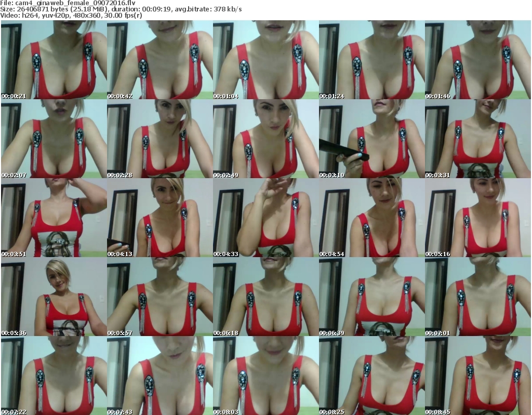Viewport: 532px width, 415px height.
Task: Select the thumbnail stamped 00:00:21
Action: pyautogui.click(x=54, y=60)
